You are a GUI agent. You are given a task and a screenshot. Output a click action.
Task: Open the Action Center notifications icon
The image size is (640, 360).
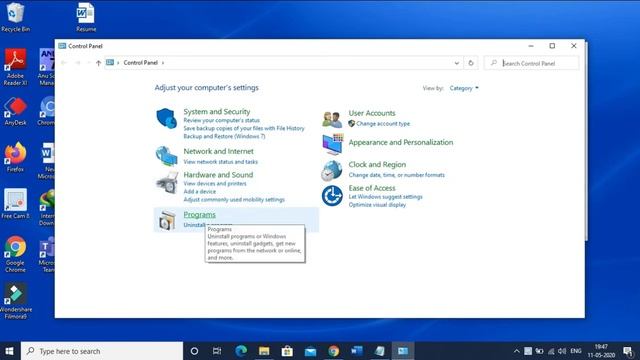(x=628, y=351)
